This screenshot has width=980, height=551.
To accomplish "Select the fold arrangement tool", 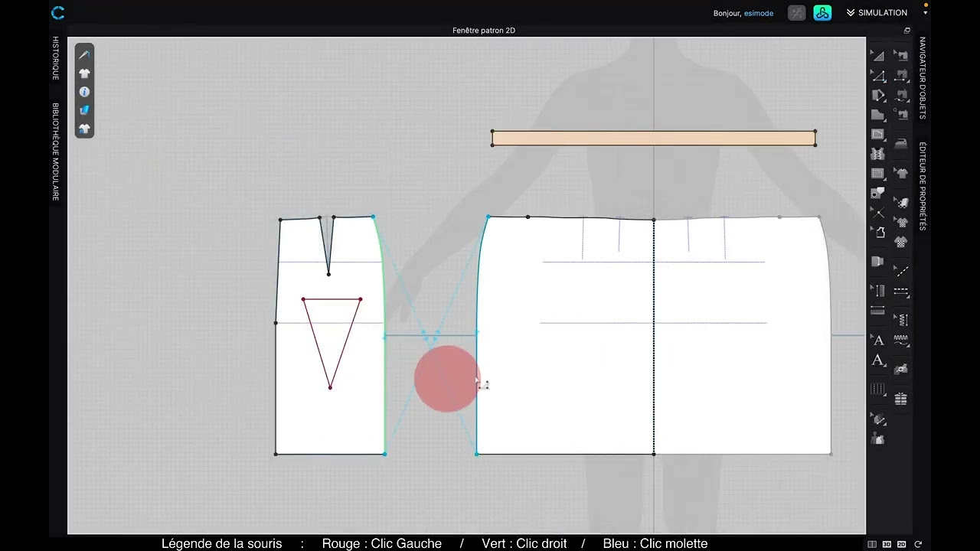I will (x=878, y=261).
